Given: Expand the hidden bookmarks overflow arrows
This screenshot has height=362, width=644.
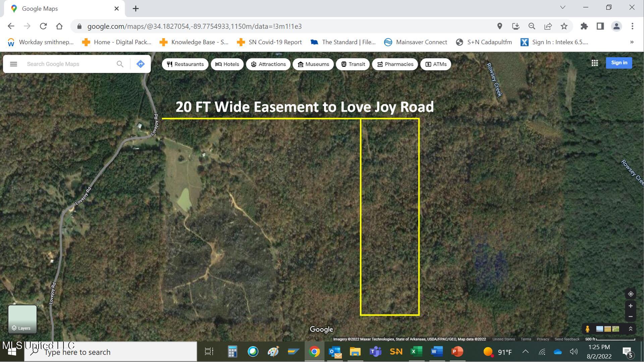Looking at the screenshot, I should click(632, 42).
